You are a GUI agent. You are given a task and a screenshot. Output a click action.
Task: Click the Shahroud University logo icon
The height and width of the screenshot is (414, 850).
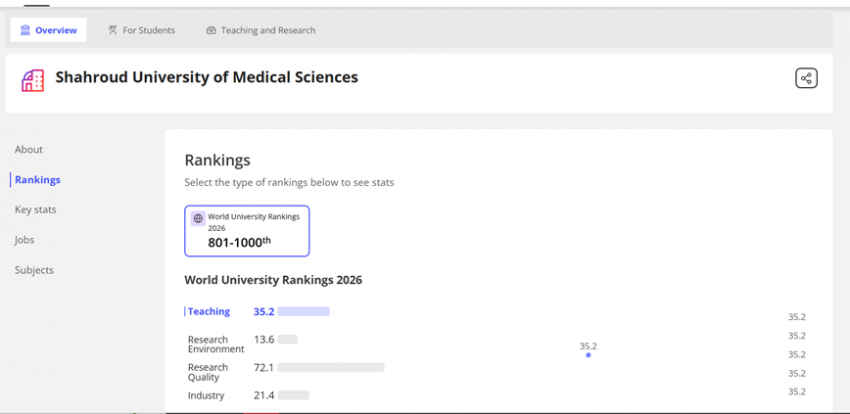pyautogui.click(x=33, y=80)
